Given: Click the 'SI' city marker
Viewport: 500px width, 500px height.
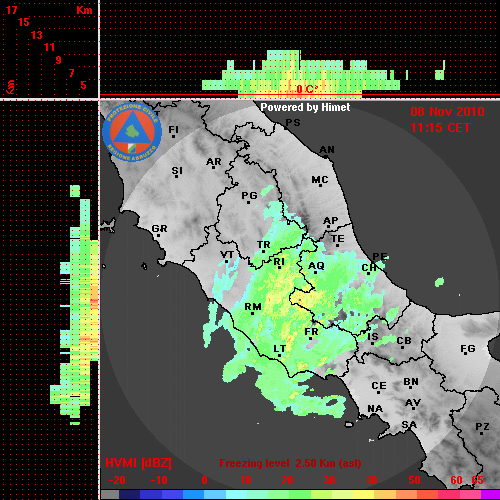Looking at the screenshot, I should tap(177, 172).
